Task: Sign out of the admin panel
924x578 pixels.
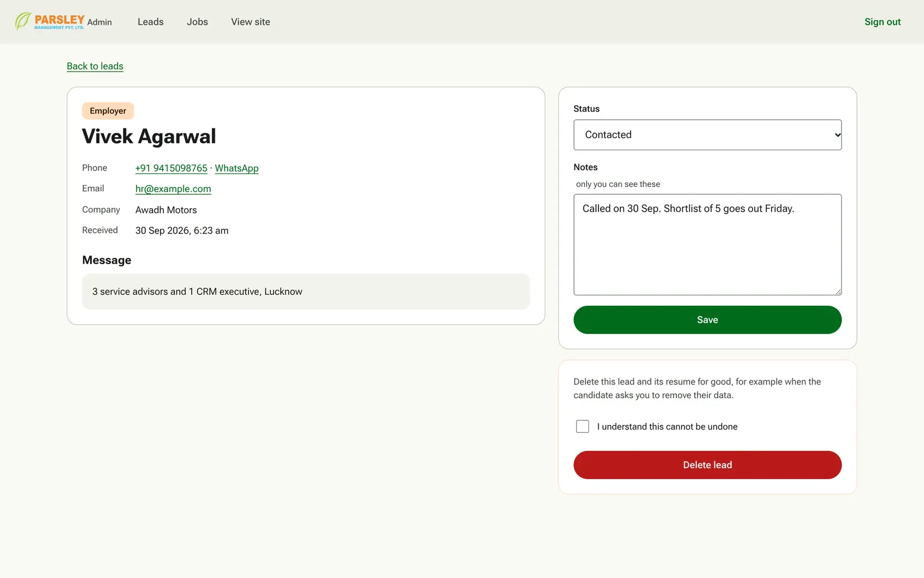Action: click(882, 22)
